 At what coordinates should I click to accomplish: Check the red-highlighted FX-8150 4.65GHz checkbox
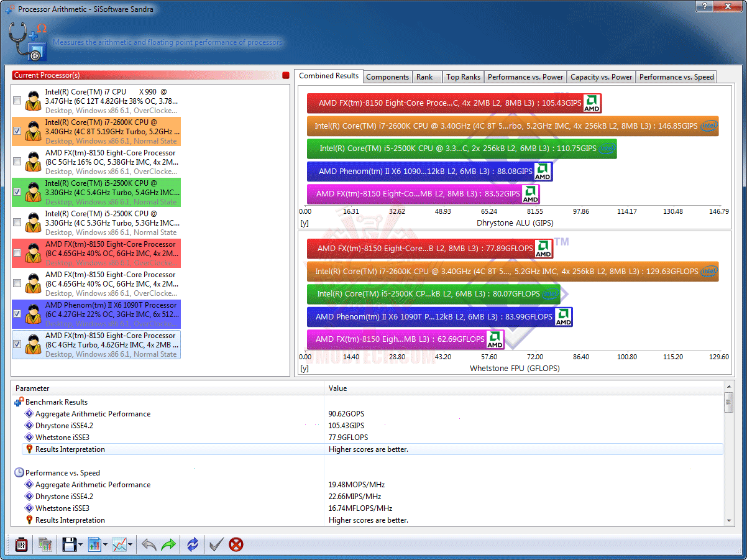tap(17, 253)
